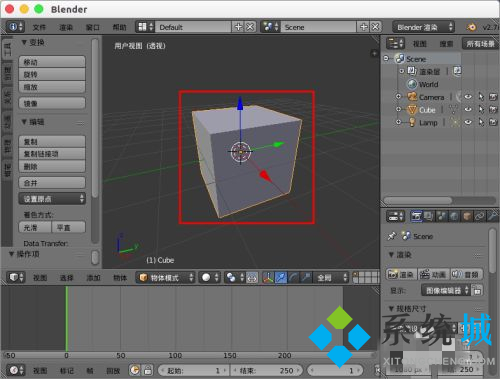Toggle Cube visibility eye in outliner

[x=468, y=109]
